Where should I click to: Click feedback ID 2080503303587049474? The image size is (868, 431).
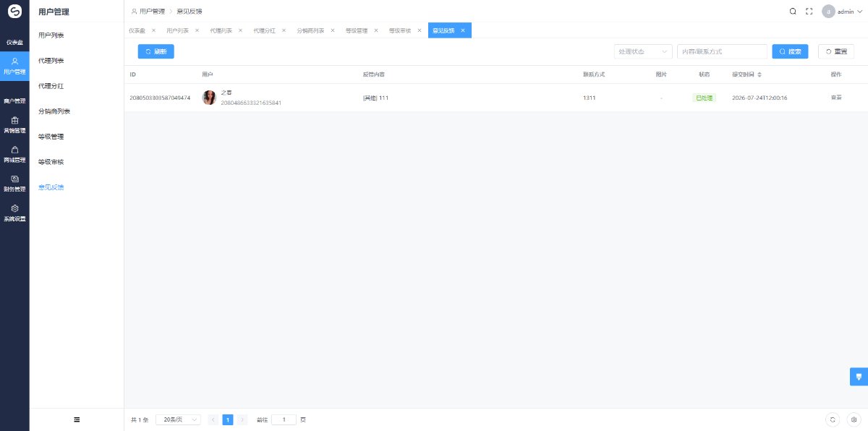pos(160,98)
